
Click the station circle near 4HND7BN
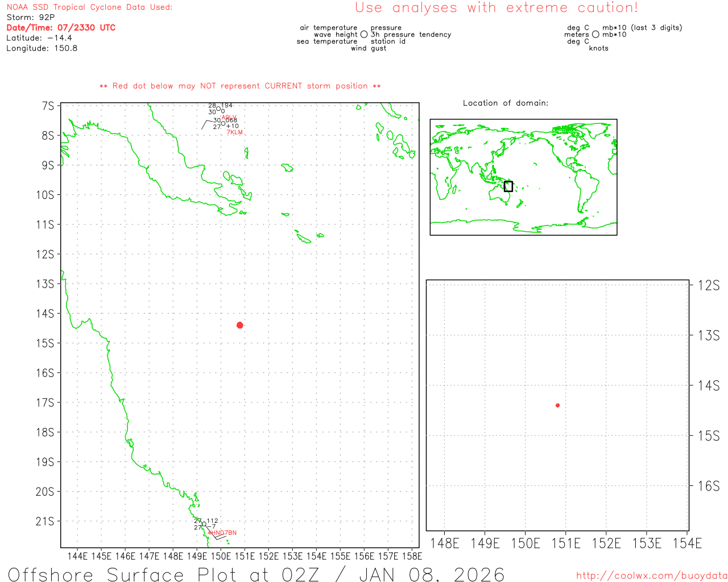click(x=204, y=524)
